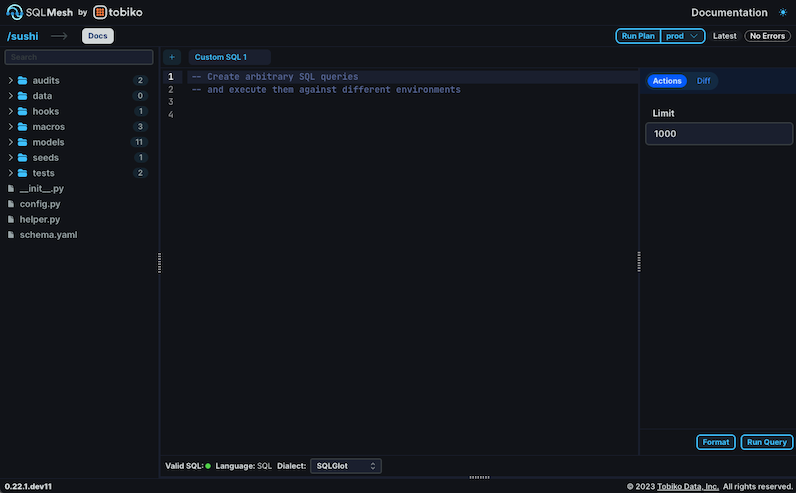Click the models folder icon
This screenshot has height=493, width=796.
[22, 142]
